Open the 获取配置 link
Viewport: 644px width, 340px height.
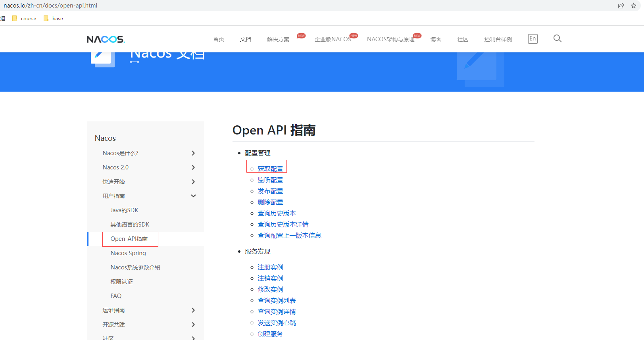coord(271,169)
